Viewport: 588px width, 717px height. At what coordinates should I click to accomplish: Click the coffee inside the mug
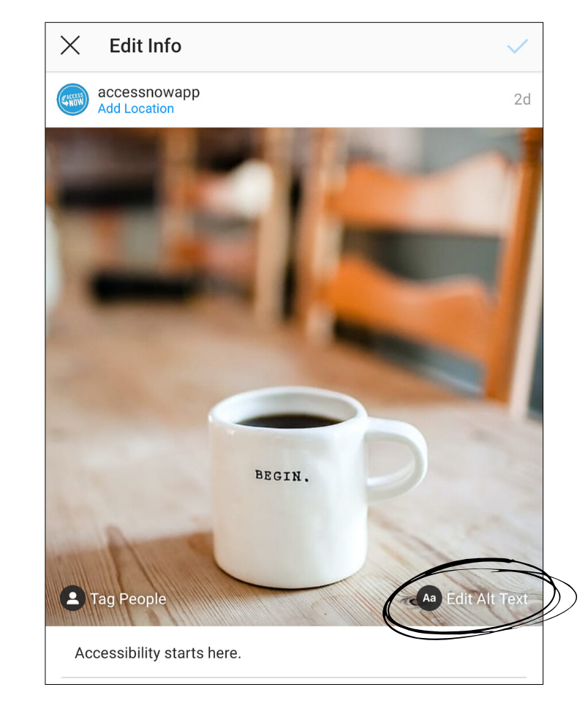pos(289,421)
